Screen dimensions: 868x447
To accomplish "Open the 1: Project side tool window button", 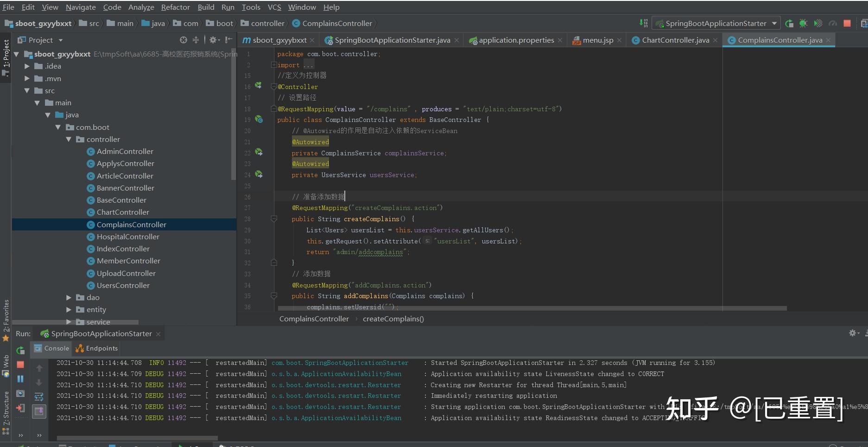I will [x=6, y=57].
